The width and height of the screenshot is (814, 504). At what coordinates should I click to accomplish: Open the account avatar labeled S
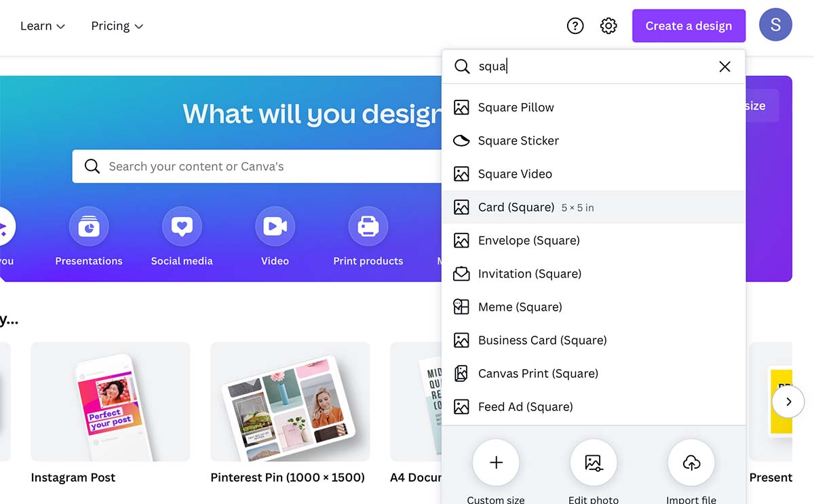point(776,25)
